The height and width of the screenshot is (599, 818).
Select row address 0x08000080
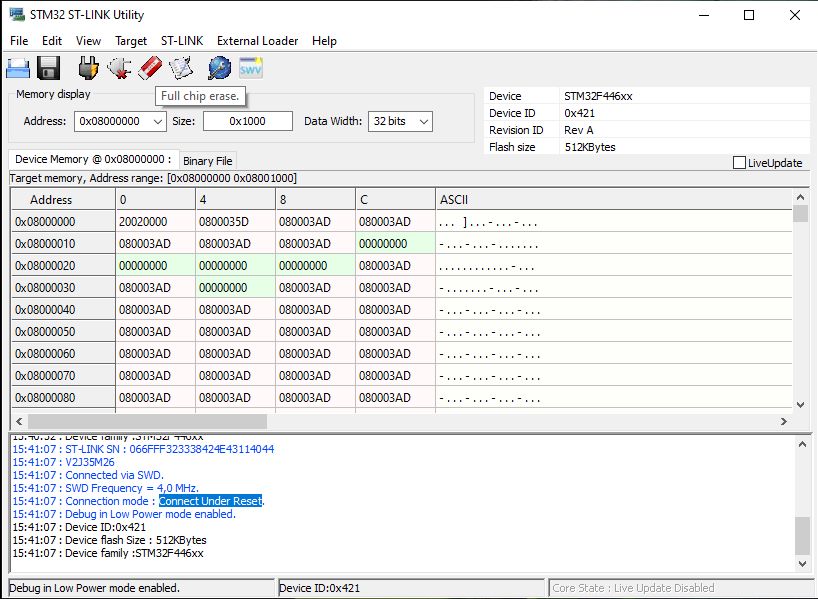pyautogui.click(x=63, y=397)
